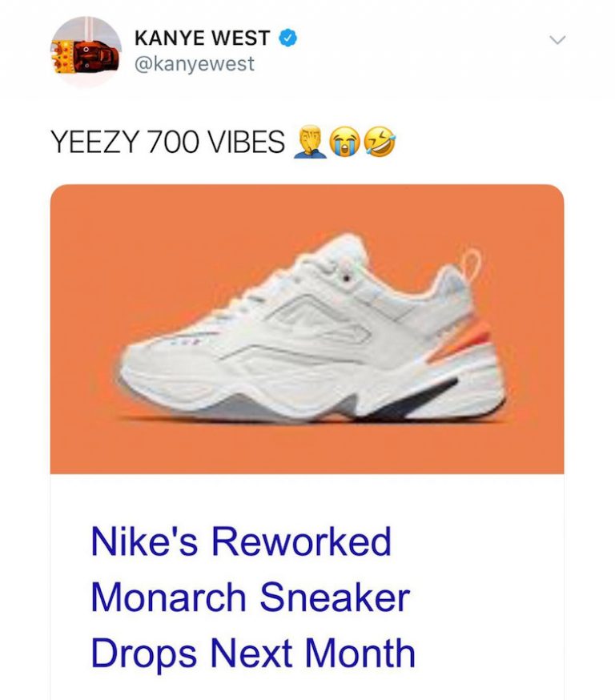The height and width of the screenshot is (700, 615).
Task: Click the heel pull loop on sneaker
Action: click(471, 264)
